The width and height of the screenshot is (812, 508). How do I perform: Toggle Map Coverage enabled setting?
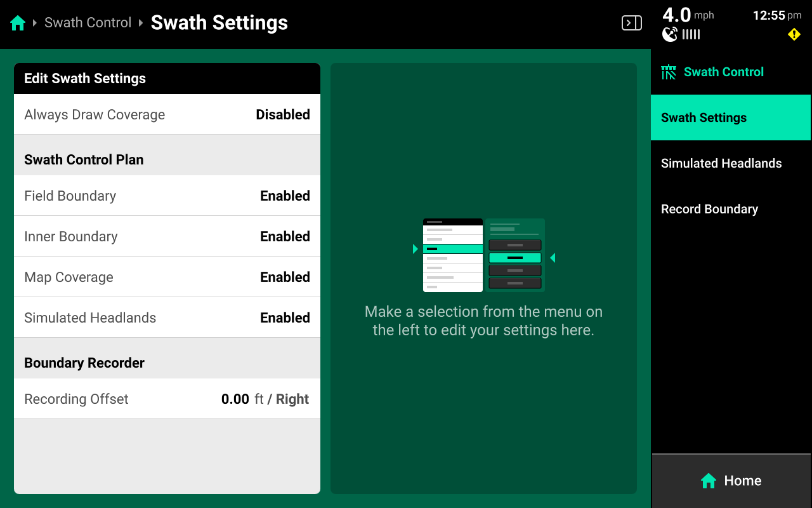point(167,277)
